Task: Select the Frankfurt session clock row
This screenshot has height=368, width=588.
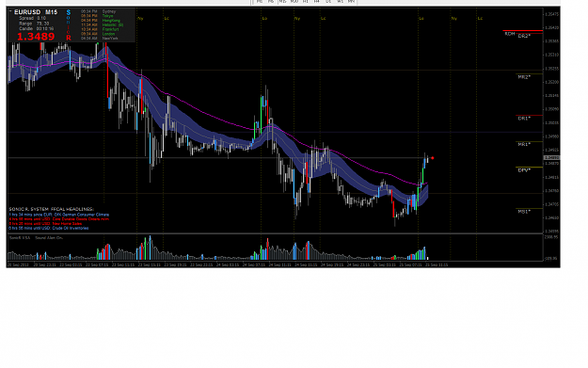Action: (100, 29)
